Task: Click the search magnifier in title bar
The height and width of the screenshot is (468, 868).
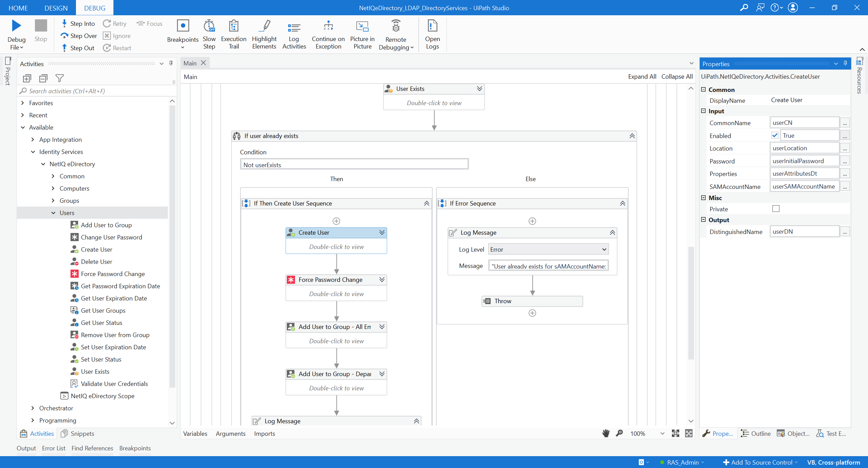Action: 744,7
